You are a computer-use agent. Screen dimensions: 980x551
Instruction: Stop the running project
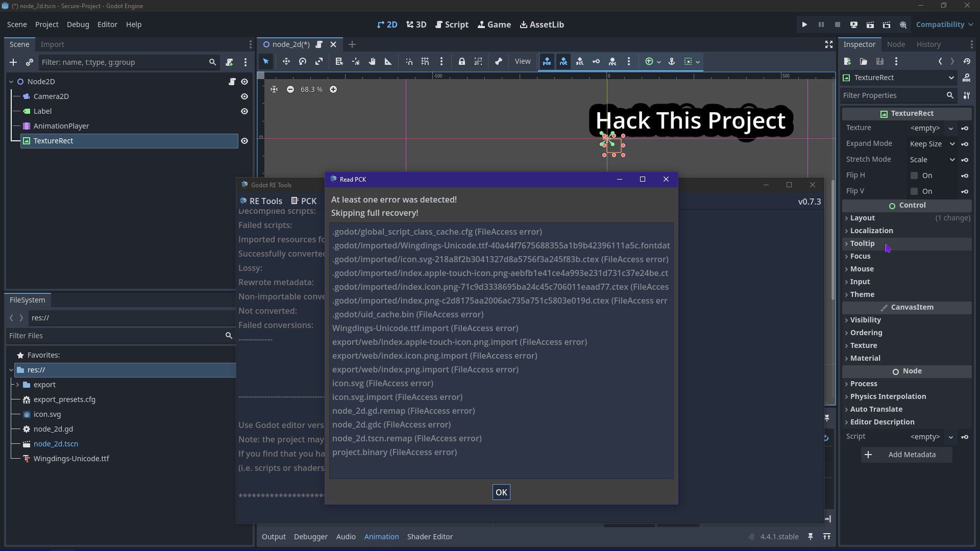[837, 24]
